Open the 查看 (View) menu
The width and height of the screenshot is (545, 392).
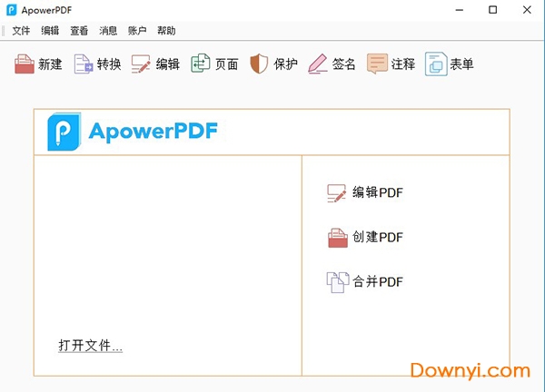click(x=79, y=31)
